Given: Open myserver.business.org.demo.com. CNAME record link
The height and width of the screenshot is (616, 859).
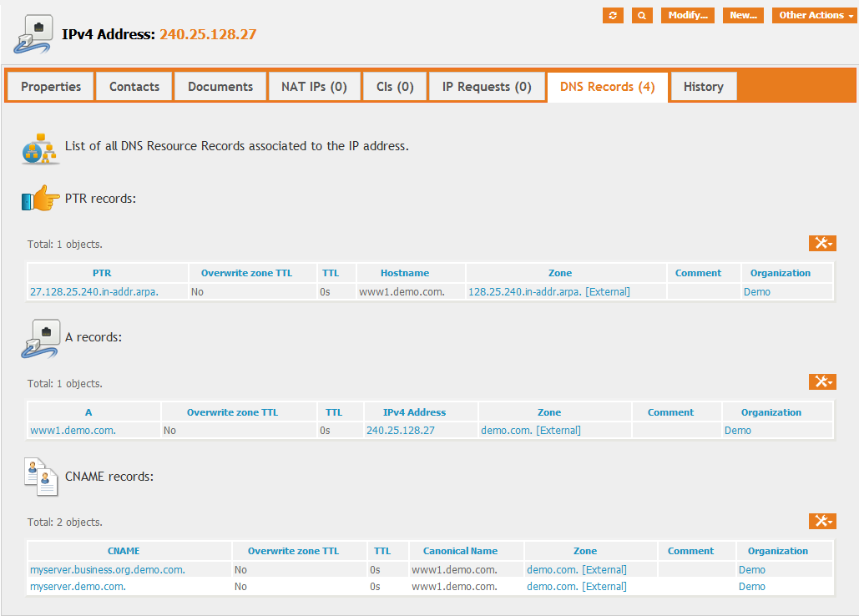Looking at the screenshot, I should (108, 570).
